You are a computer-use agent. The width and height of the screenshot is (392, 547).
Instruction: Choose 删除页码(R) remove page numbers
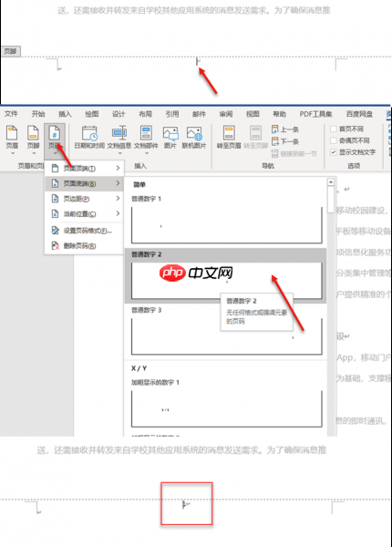coord(83,246)
